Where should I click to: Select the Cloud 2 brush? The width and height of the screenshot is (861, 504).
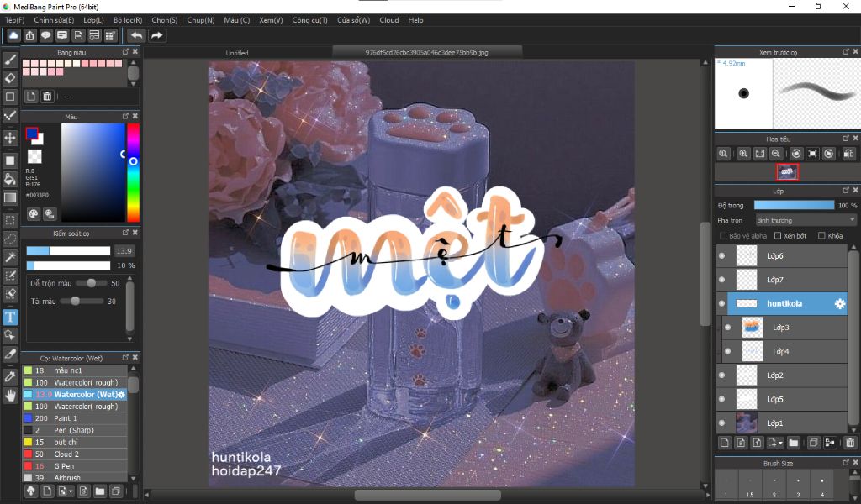click(75, 454)
